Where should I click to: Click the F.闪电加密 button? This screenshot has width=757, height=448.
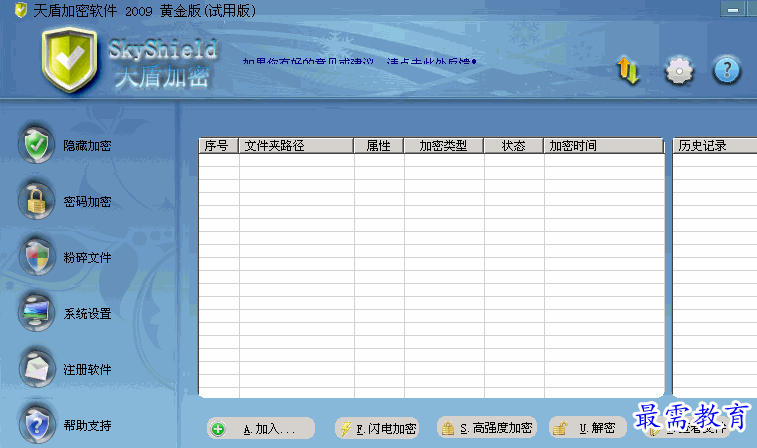click(x=377, y=428)
